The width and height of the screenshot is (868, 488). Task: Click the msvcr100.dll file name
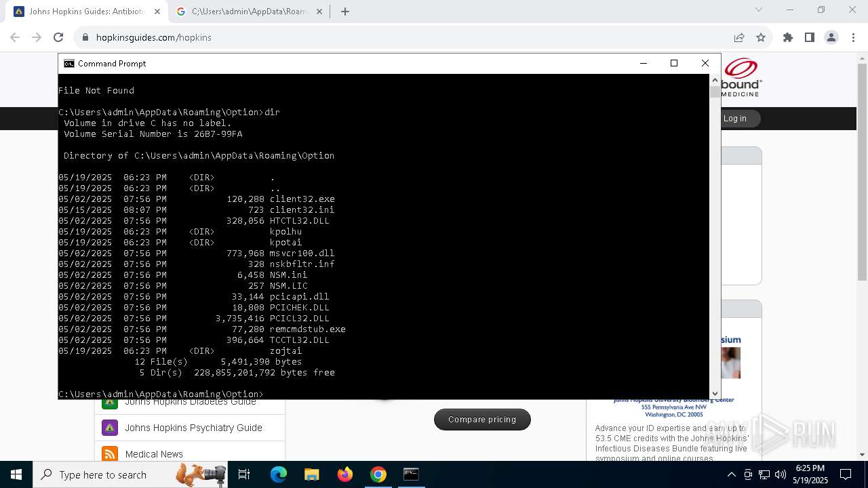pyautogui.click(x=302, y=253)
